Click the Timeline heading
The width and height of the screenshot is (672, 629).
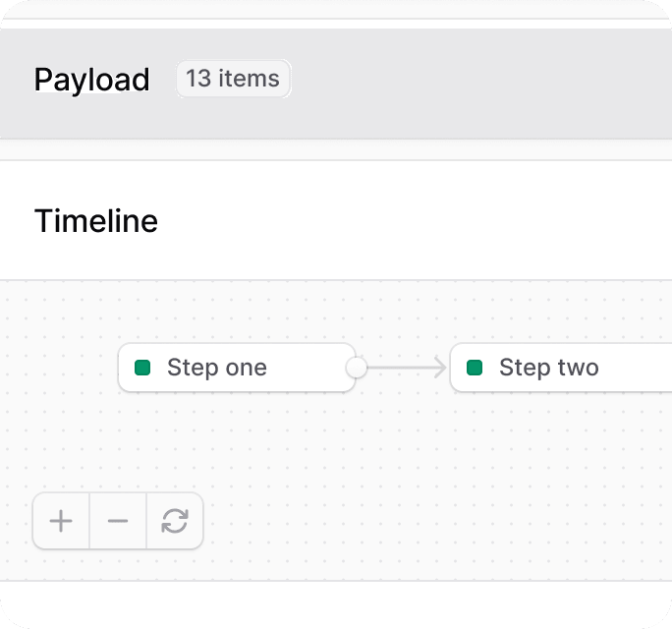96,221
